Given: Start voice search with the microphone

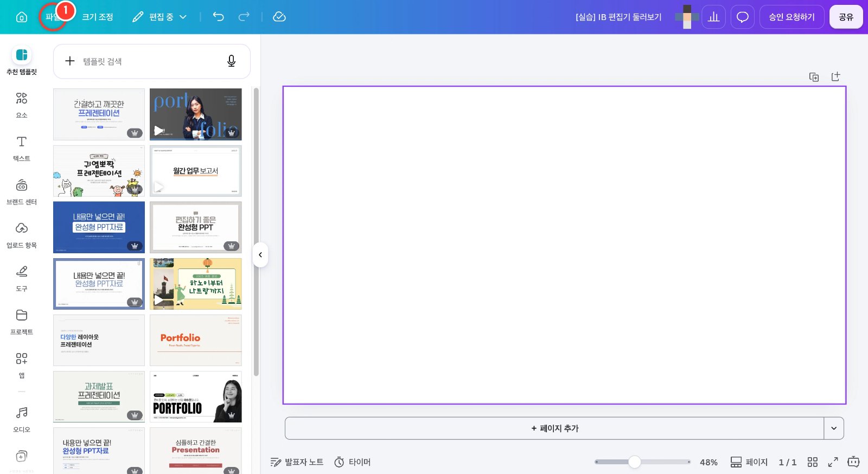Looking at the screenshot, I should tap(231, 61).
